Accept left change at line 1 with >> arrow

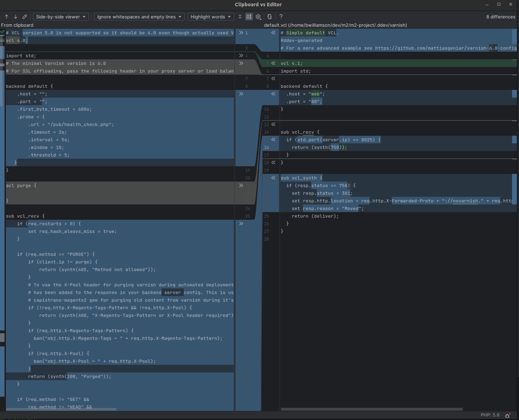point(241,33)
